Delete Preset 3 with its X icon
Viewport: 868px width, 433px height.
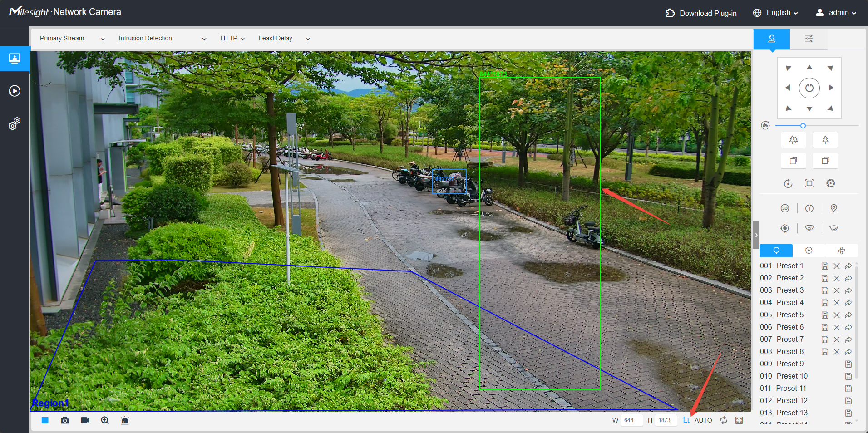(x=837, y=290)
